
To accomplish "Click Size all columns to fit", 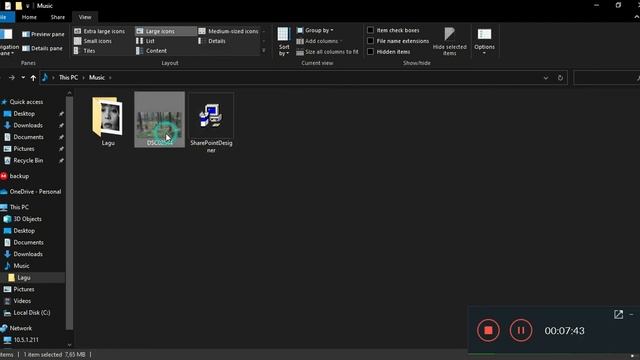I will click(x=327, y=52).
